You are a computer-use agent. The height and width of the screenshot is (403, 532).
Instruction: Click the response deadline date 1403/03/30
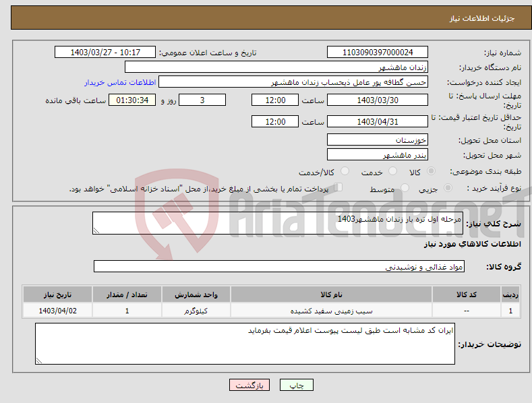pyautogui.click(x=378, y=100)
